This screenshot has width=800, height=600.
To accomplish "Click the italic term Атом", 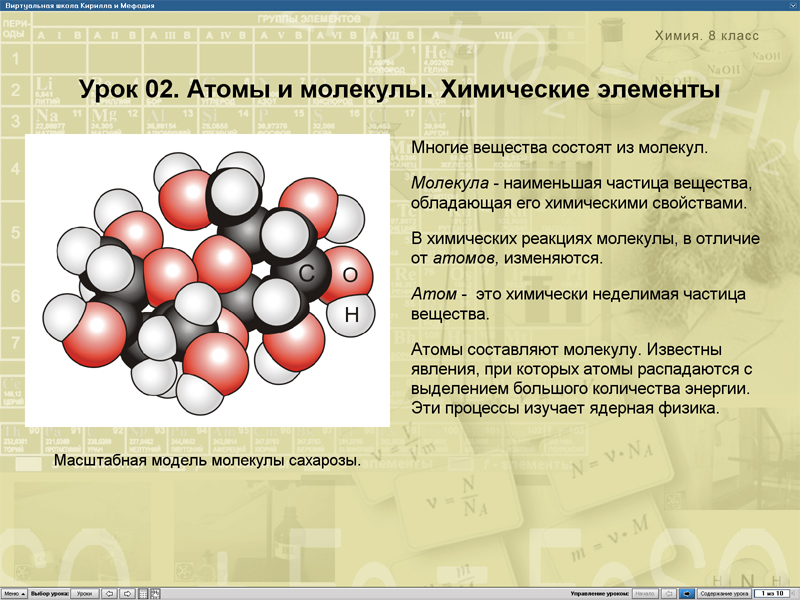I will [430, 296].
